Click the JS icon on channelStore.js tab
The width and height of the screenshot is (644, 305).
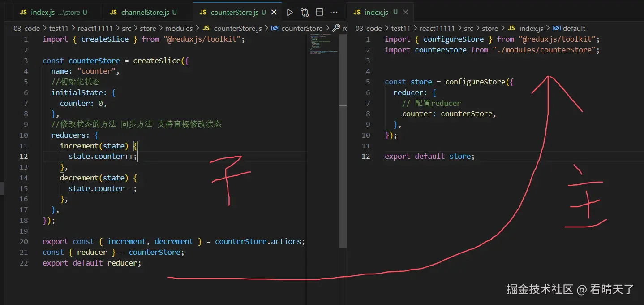(113, 12)
